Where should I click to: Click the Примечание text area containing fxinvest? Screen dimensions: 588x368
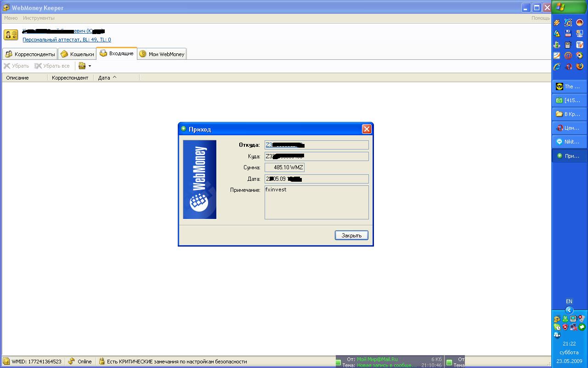coord(317,202)
